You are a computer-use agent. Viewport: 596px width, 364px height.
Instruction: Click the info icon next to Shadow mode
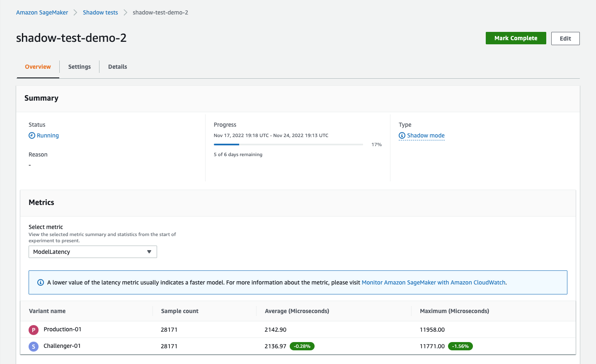(401, 135)
